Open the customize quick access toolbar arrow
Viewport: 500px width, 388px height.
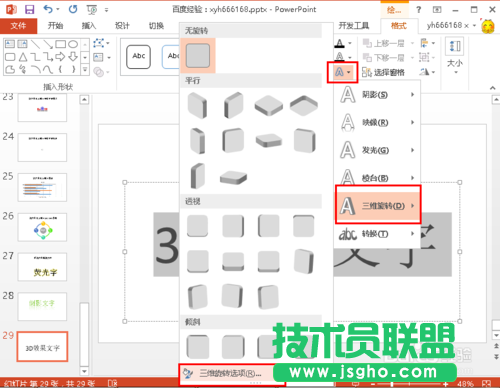click(107, 10)
